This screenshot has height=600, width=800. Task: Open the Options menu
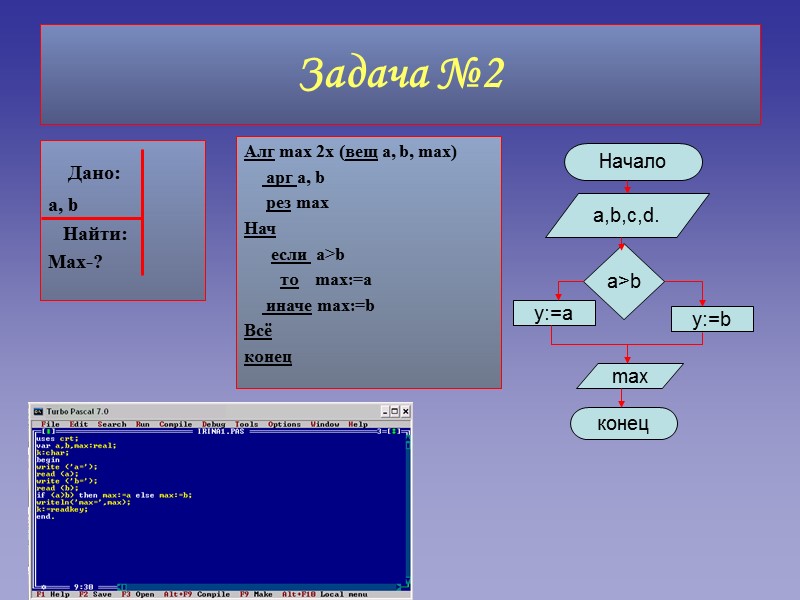(285, 424)
